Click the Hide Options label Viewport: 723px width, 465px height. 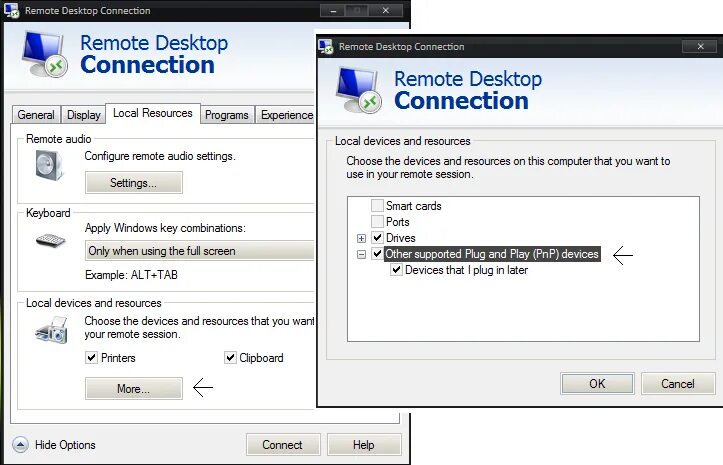(65, 445)
